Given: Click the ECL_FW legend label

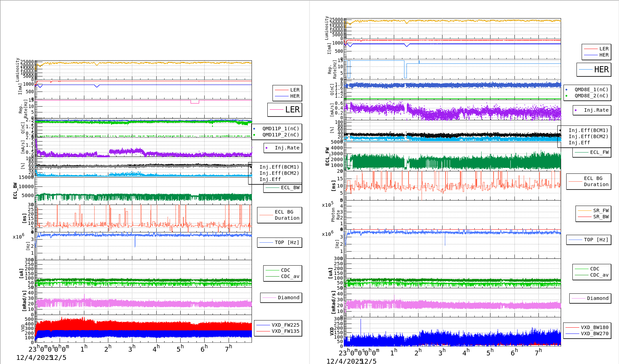Looking at the screenshot, I should coord(599,152).
